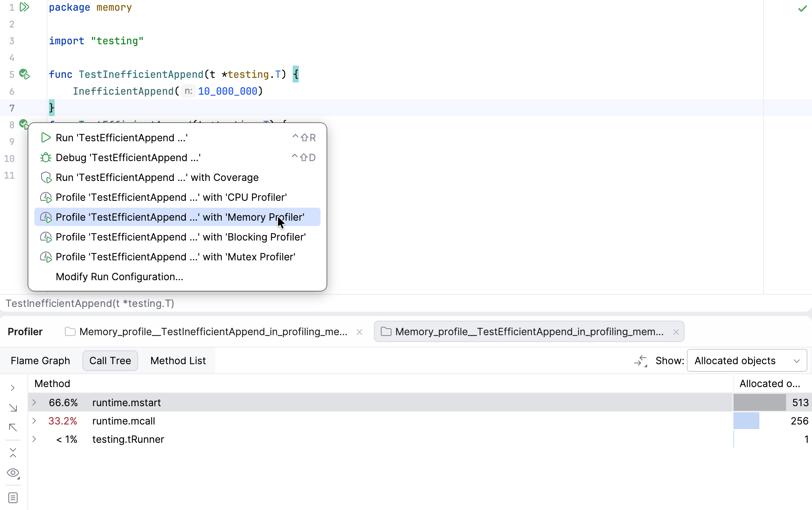Screen dimensions: 812x510
Task: Toggle the eye presentation settings icon
Action: coord(13,473)
